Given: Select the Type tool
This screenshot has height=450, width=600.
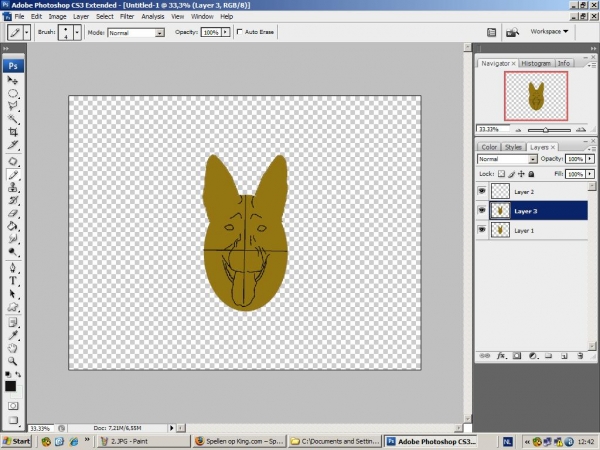Looking at the screenshot, I should coord(13,280).
